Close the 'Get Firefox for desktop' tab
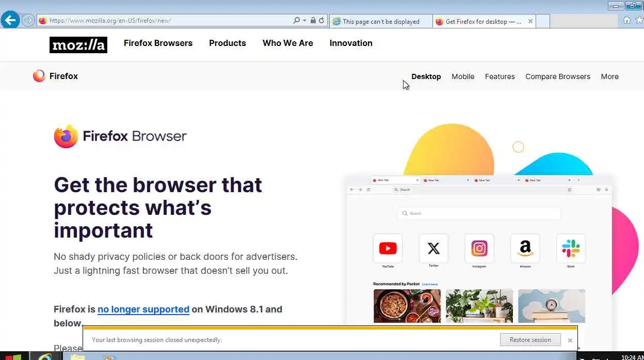 (x=530, y=21)
